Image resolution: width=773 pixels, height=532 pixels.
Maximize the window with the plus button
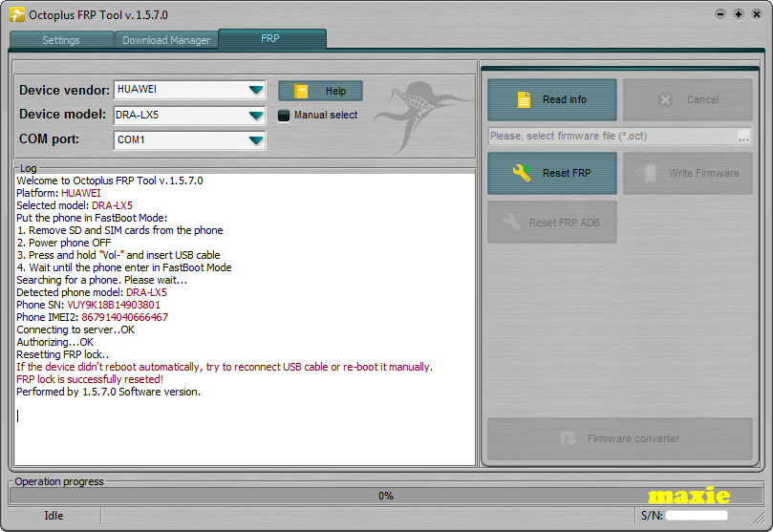tap(739, 14)
